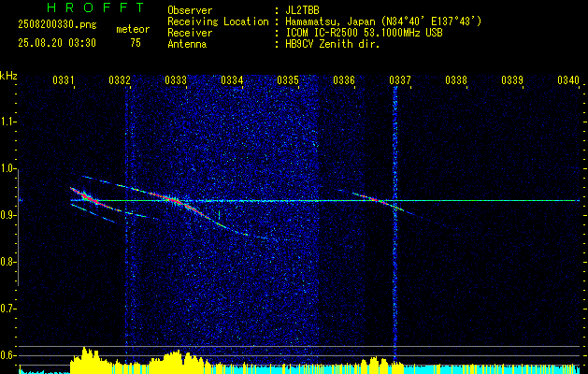Click the 0331 time marker

[63, 79]
